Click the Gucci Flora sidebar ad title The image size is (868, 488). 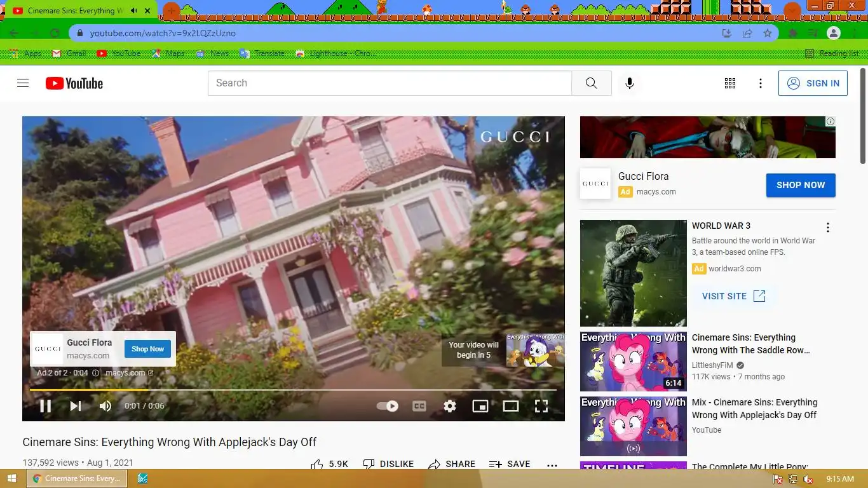click(643, 176)
